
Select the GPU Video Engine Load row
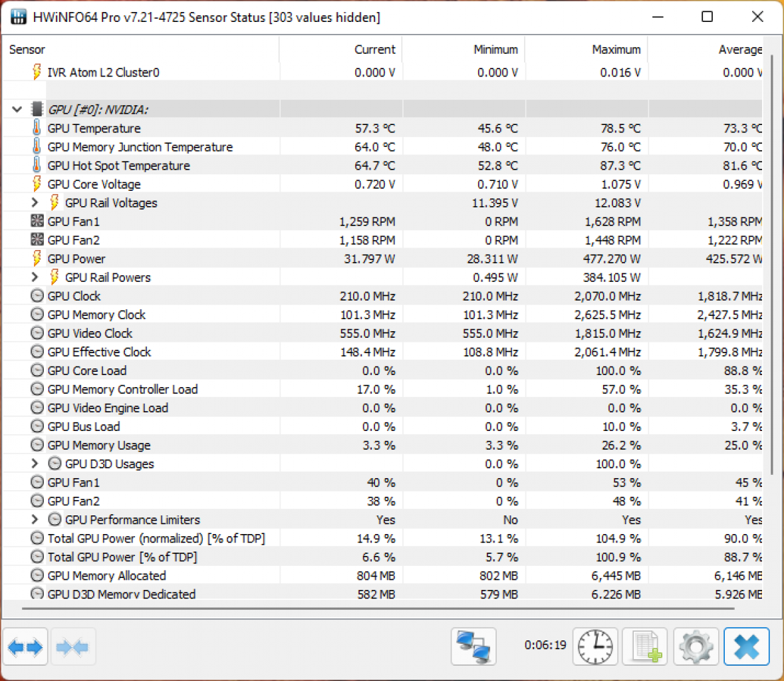tap(383, 408)
